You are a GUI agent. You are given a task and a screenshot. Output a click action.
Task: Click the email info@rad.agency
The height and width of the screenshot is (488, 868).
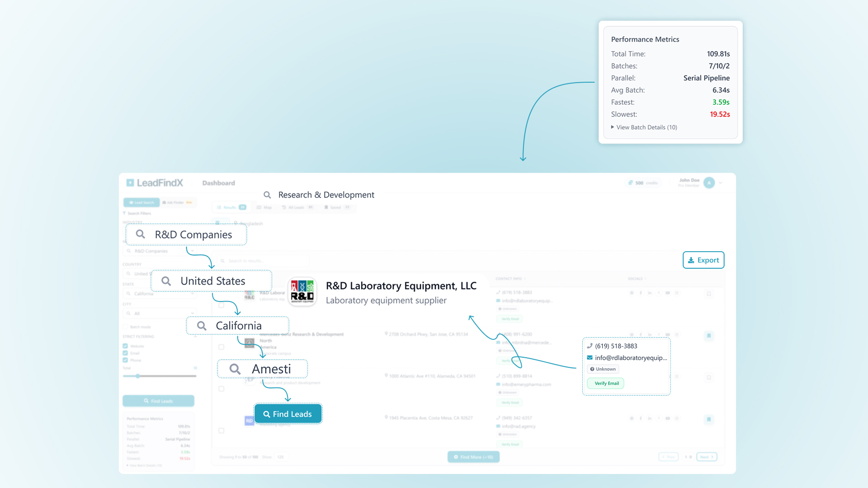click(519, 426)
